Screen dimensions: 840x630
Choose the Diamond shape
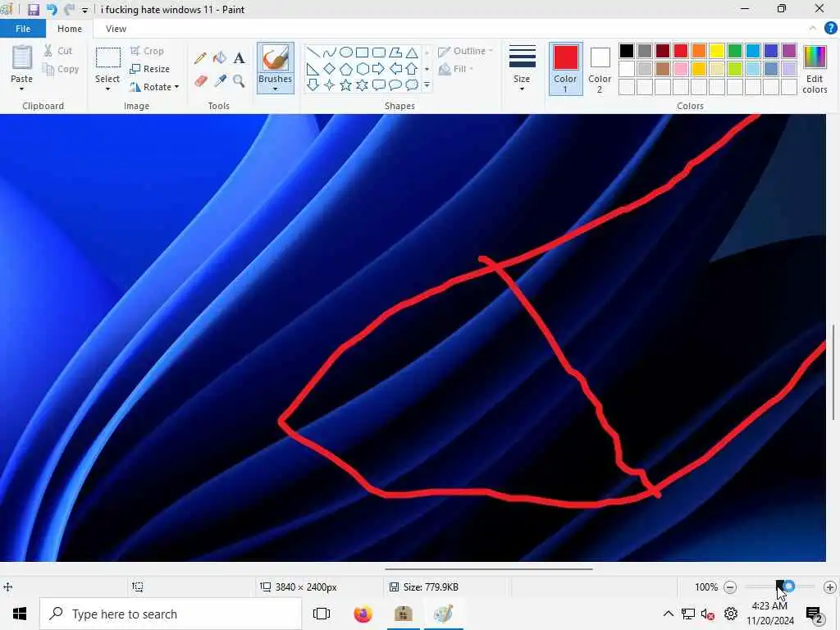[x=330, y=69]
